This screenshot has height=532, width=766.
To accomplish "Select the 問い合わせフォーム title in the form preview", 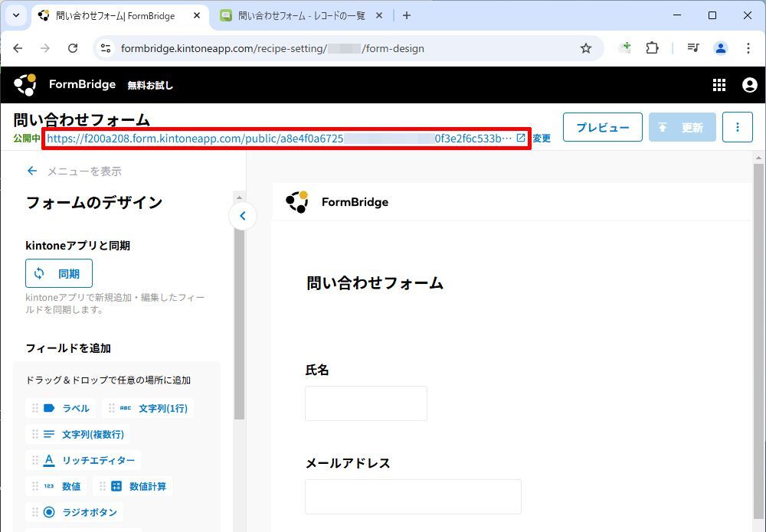I will (x=375, y=282).
